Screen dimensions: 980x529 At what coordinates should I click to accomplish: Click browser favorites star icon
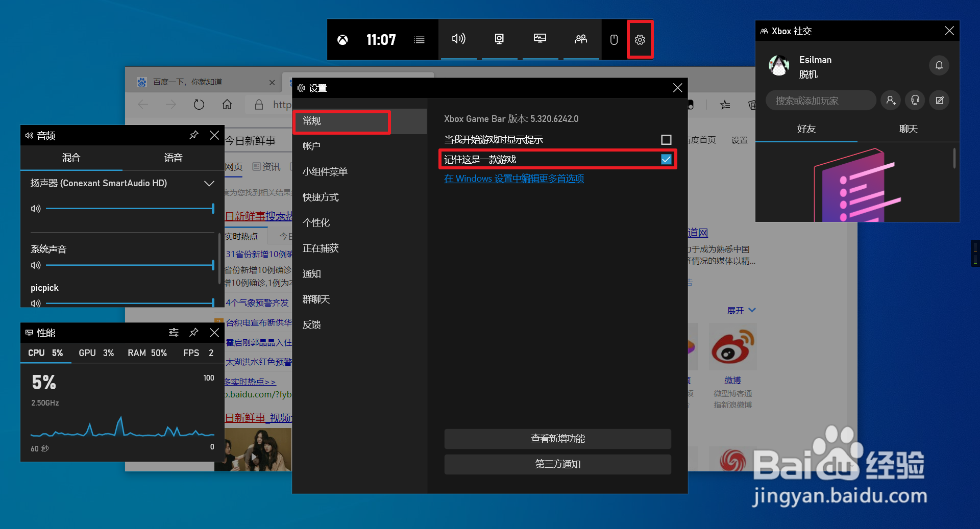725,105
